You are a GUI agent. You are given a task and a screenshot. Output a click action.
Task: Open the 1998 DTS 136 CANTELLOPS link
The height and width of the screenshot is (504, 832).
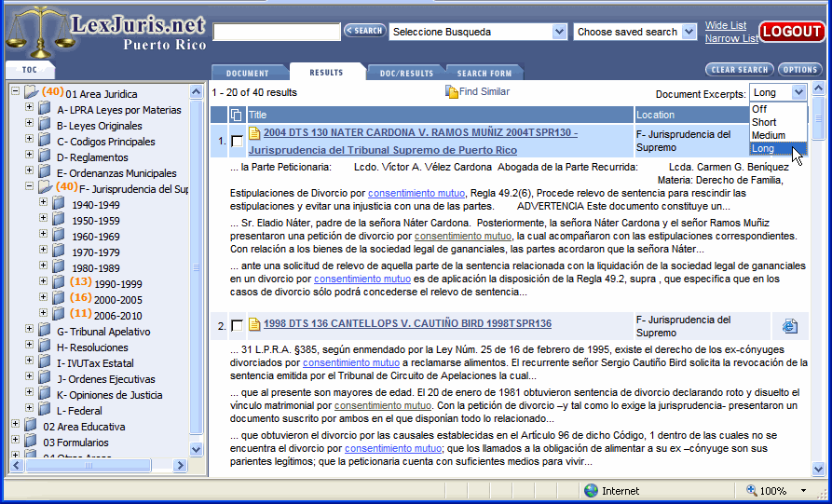[407, 323]
